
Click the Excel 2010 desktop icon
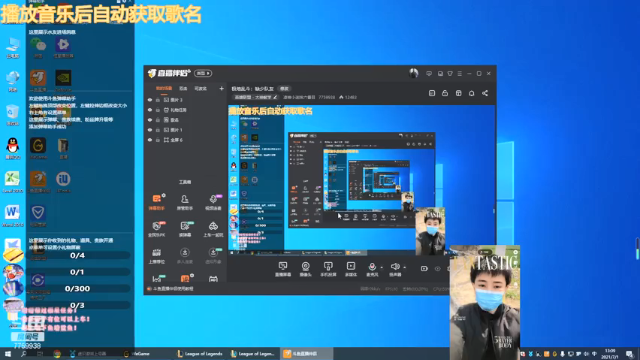(x=13, y=182)
